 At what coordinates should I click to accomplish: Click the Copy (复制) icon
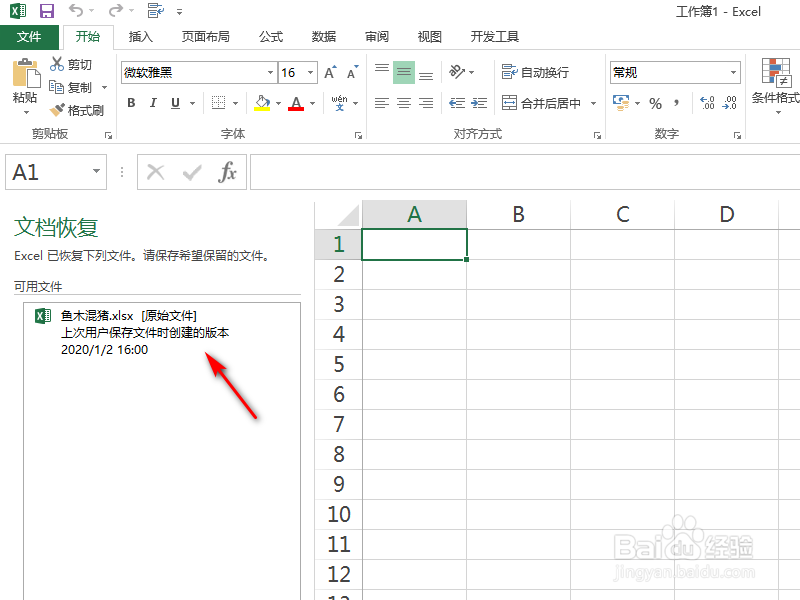point(58,87)
